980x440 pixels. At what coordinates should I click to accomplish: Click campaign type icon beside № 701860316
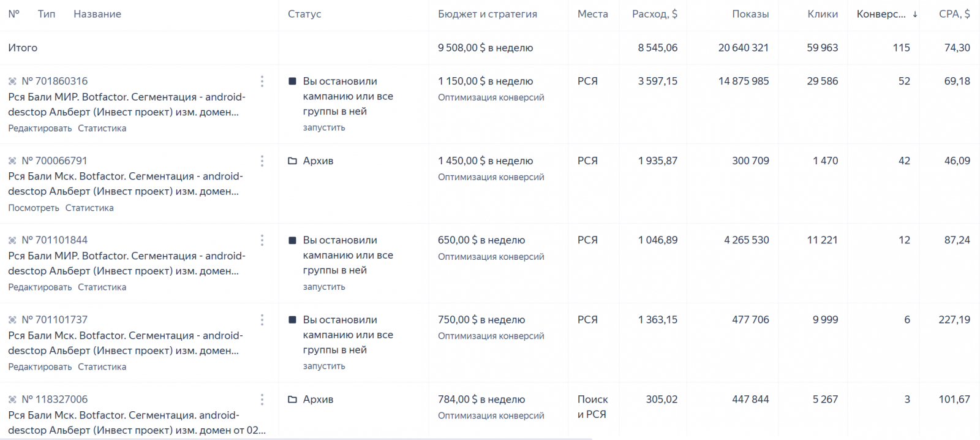12,81
